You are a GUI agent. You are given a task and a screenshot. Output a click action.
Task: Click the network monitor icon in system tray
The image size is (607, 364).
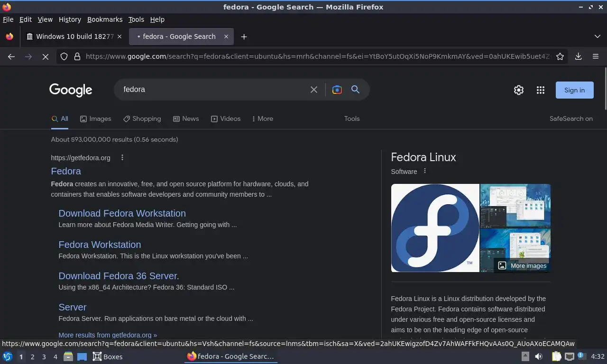[570, 356]
